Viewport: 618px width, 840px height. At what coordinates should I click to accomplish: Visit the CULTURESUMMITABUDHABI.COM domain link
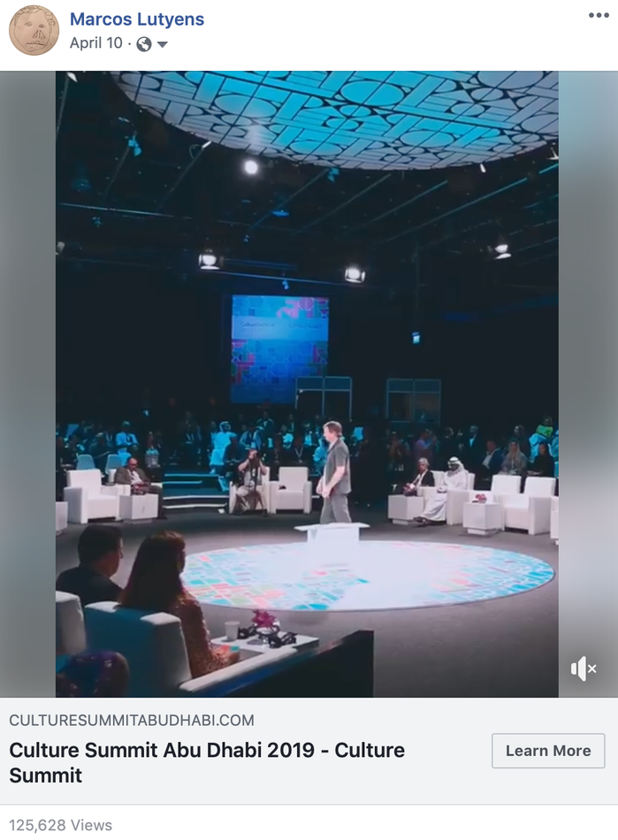(132, 720)
